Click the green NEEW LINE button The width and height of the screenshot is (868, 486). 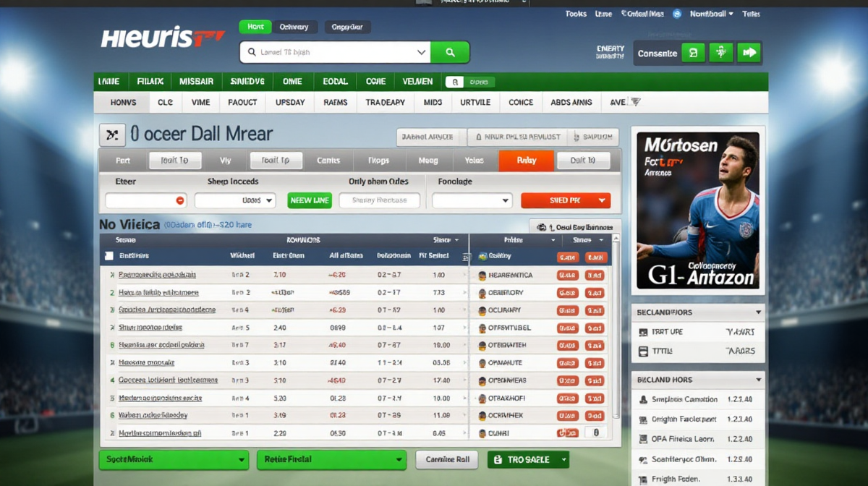tap(310, 200)
